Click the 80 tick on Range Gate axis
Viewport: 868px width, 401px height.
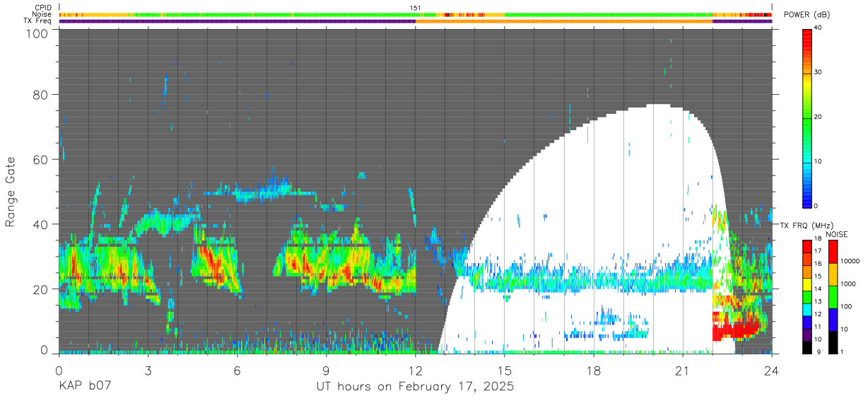(40, 95)
